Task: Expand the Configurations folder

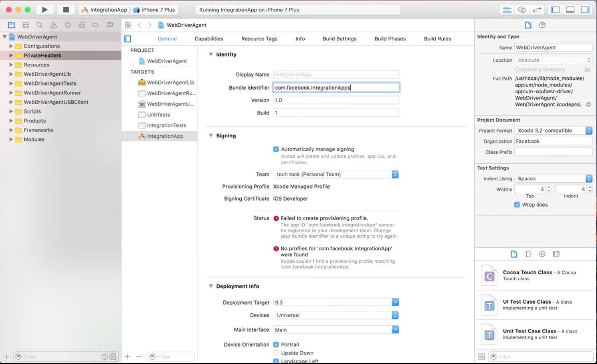Action: (11, 46)
